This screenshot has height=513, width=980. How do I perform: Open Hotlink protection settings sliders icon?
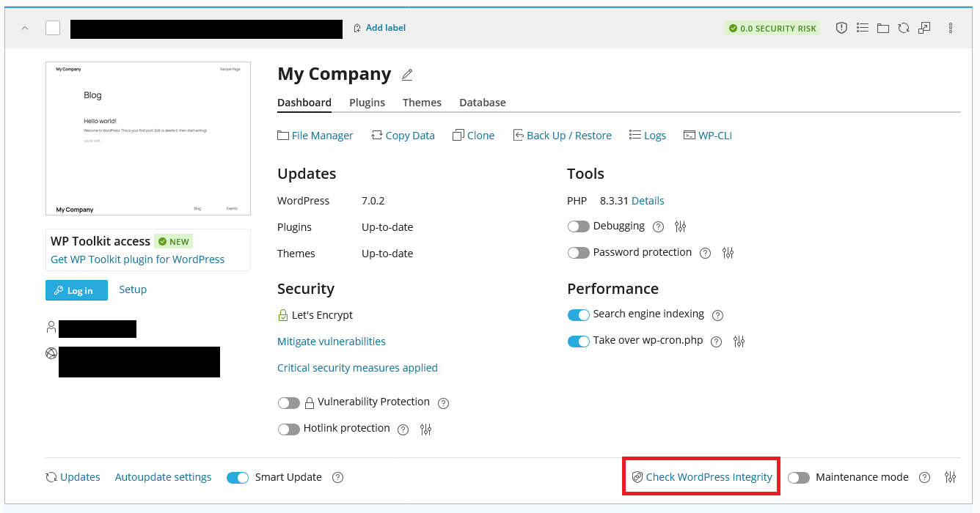click(x=426, y=429)
